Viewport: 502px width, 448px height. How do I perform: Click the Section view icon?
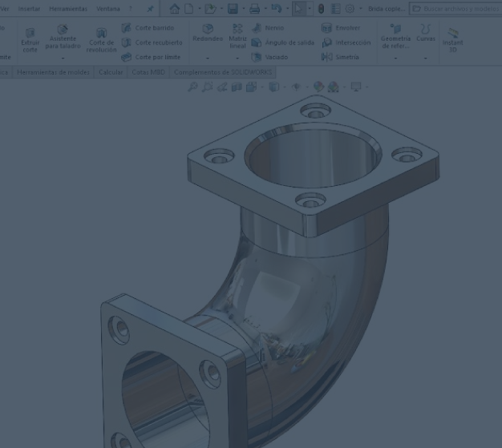point(237,87)
